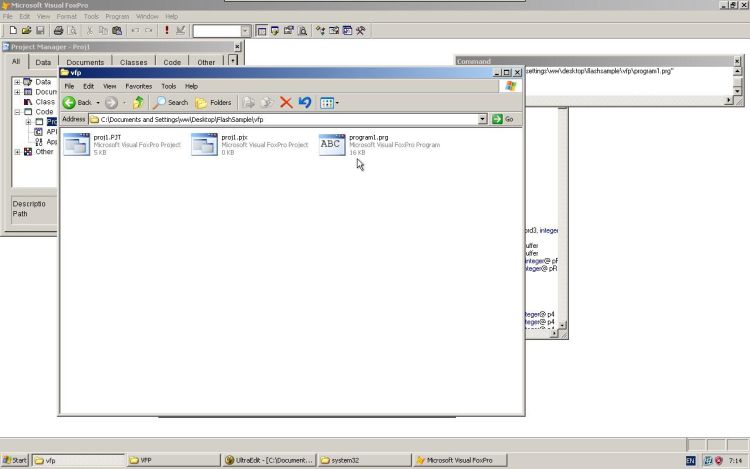Select the proj1.pjx file icon
Screen dimensions: 750x469
205,144
